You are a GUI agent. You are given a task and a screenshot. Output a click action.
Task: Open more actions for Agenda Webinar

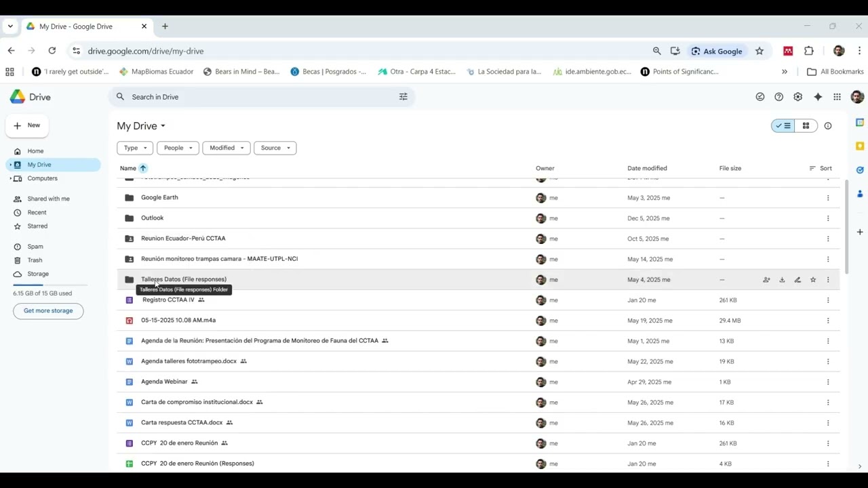coord(828,382)
